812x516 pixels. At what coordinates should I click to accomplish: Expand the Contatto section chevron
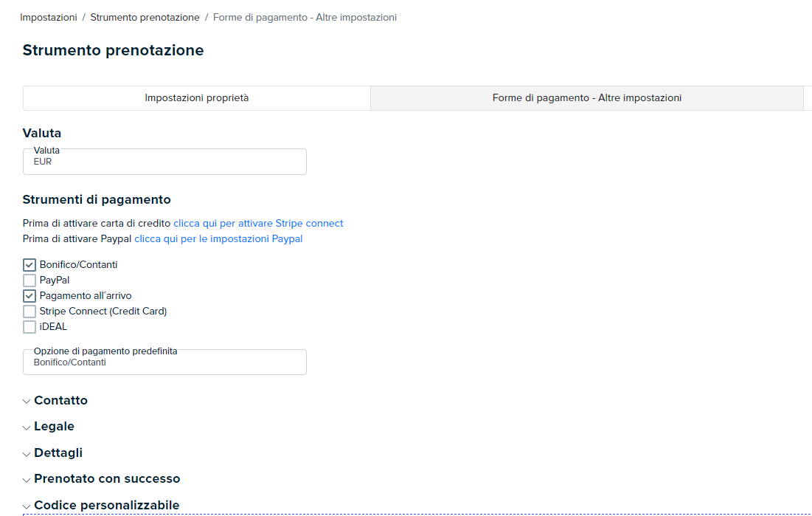pos(27,402)
